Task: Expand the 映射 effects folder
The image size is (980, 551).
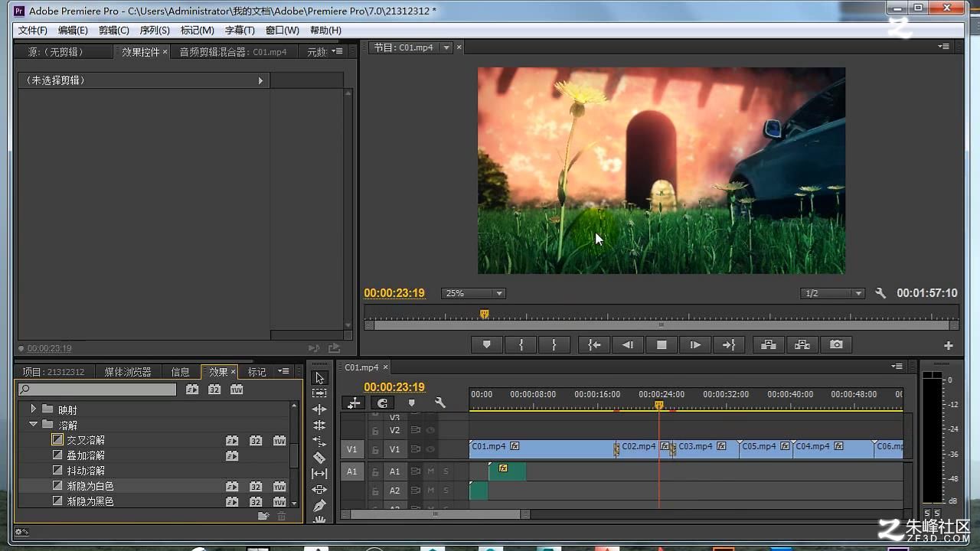Action: [33, 409]
